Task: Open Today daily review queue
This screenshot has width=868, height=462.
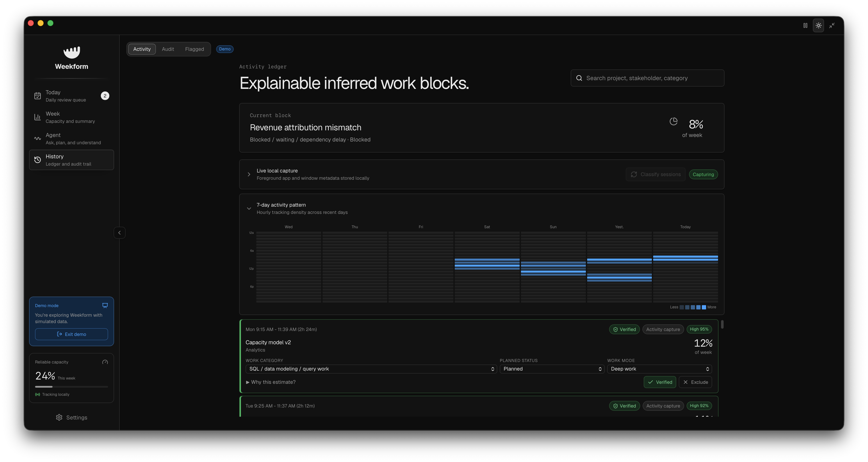Action: point(71,96)
